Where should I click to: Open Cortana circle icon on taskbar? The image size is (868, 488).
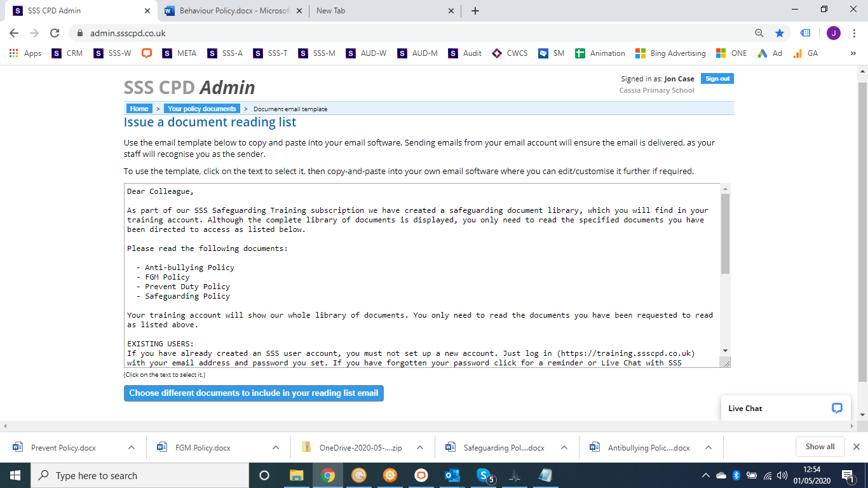click(264, 475)
